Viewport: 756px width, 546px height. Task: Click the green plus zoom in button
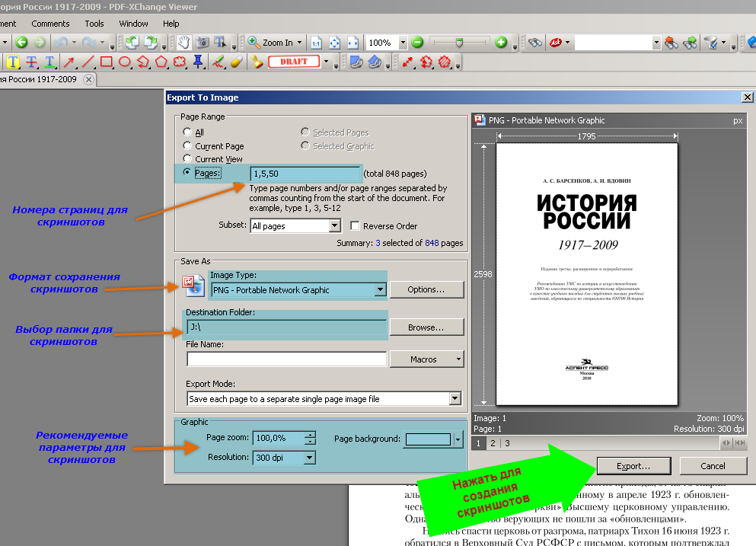(502, 43)
